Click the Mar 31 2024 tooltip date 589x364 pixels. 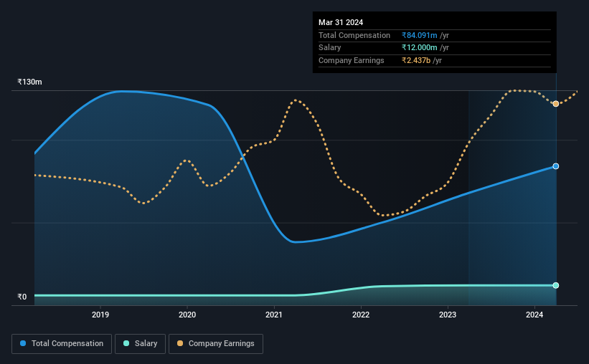(341, 22)
